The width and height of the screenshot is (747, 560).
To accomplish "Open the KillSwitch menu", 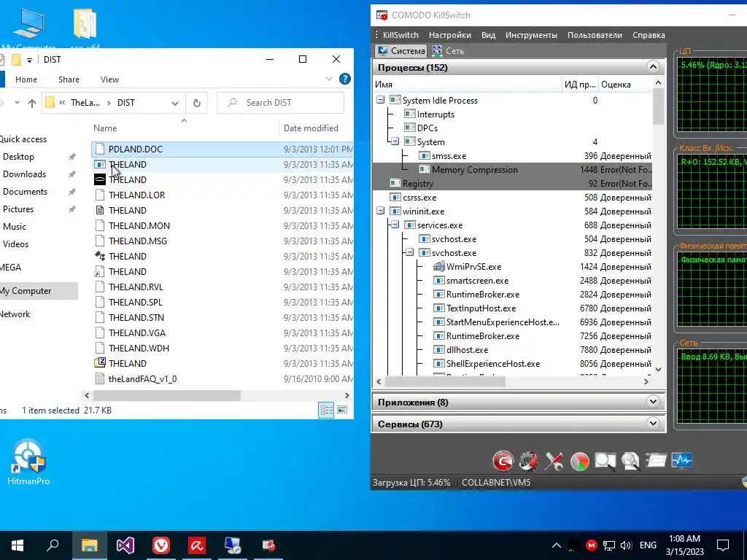I will 400,35.
